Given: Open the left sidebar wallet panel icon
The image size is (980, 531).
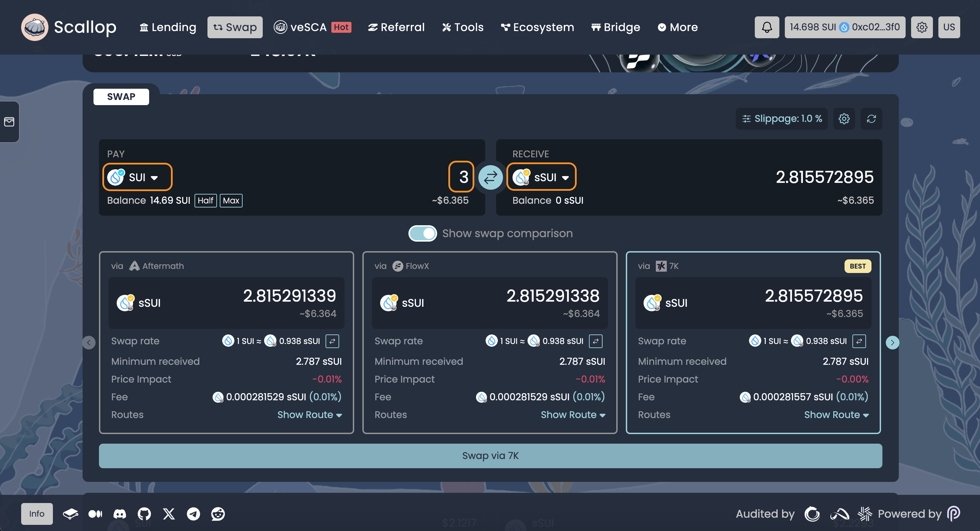Looking at the screenshot, I should [x=9, y=122].
